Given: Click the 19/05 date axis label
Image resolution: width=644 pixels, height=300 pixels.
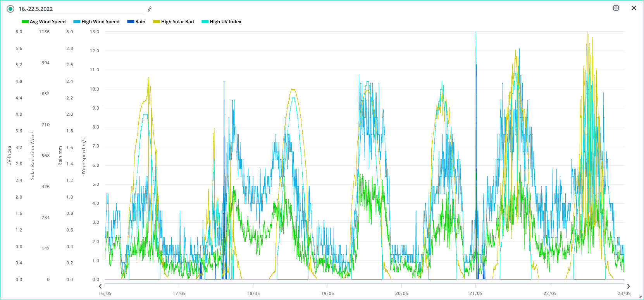Looking at the screenshot, I should pos(327,293).
